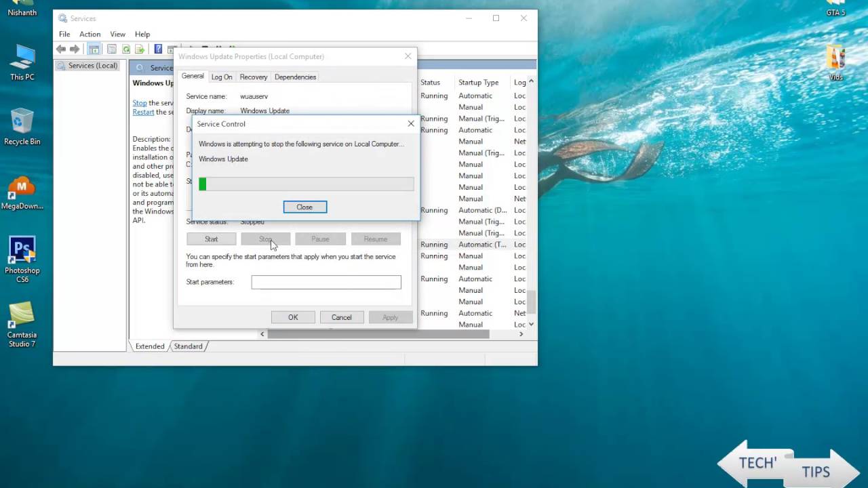Viewport: 868px width, 488px height.
Task: Open the Help menu in Services
Action: (142, 34)
